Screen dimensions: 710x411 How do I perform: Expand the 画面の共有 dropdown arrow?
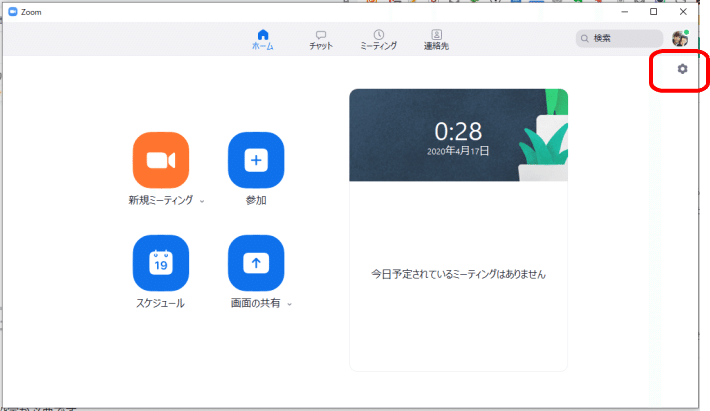click(289, 304)
